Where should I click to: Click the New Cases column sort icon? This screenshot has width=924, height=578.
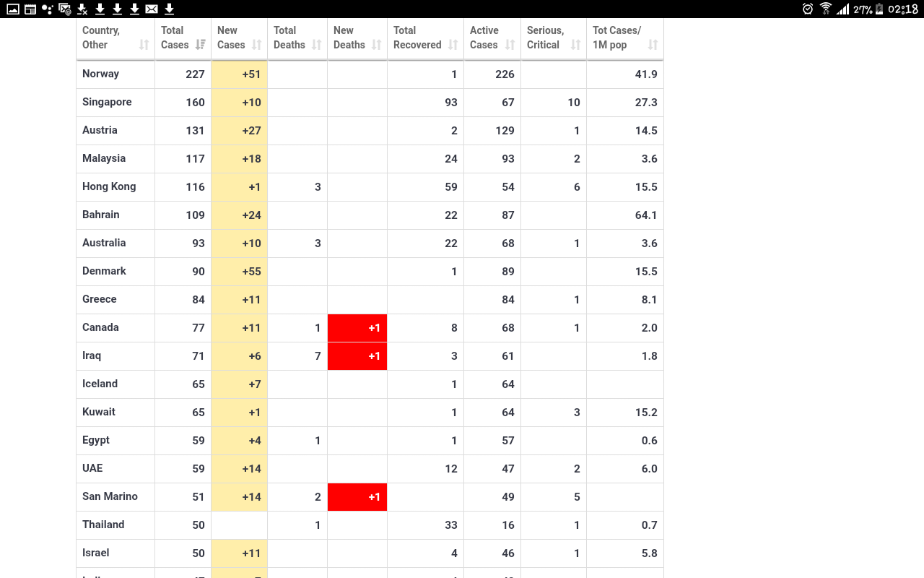tap(256, 45)
